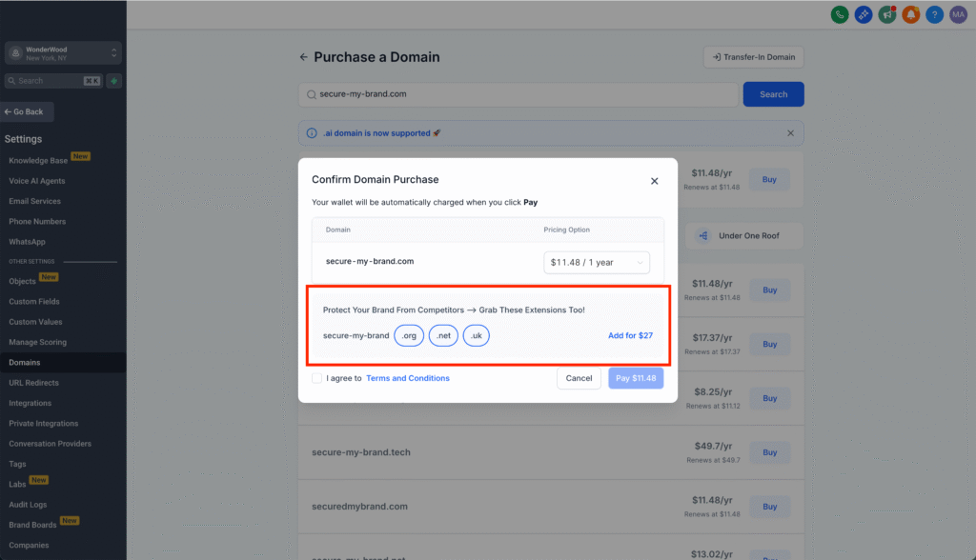Go to Email Services

click(35, 201)
